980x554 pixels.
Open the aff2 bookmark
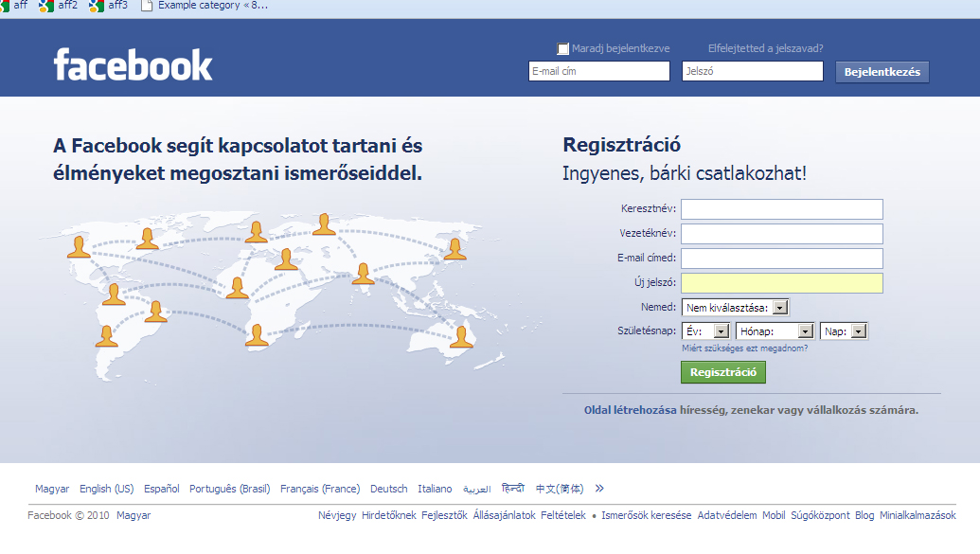[58, 5]
